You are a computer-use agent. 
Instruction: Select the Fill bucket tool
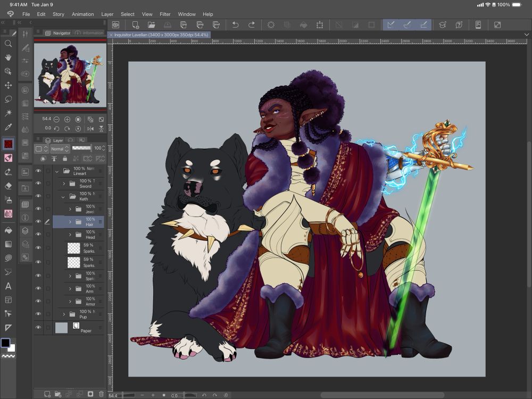coord(8,231)
